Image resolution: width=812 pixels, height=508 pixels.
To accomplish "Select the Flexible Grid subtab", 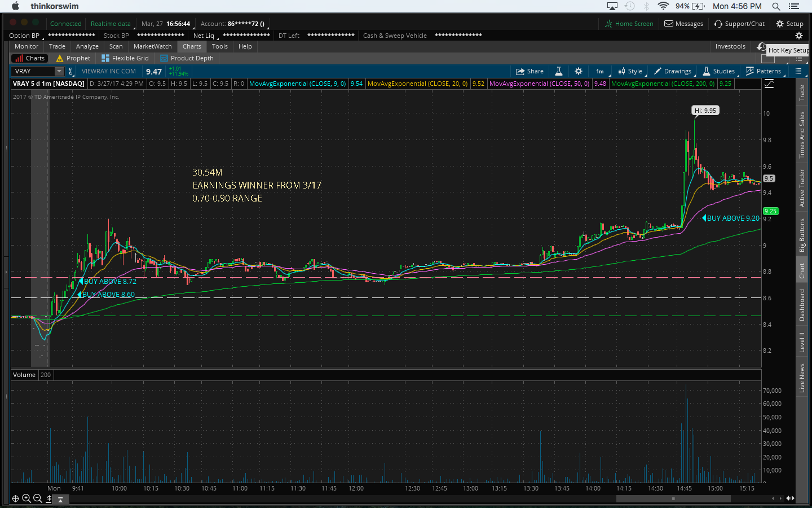I will (x=125, y=58).
